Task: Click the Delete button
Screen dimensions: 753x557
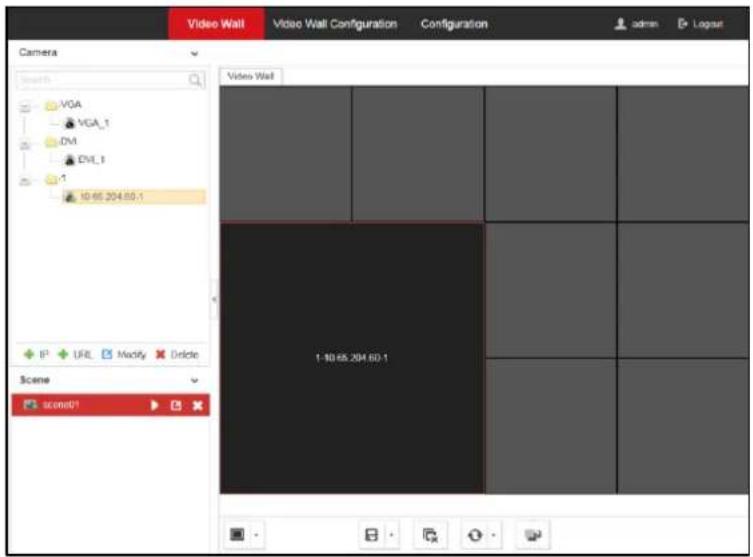Action: point(177,354)
